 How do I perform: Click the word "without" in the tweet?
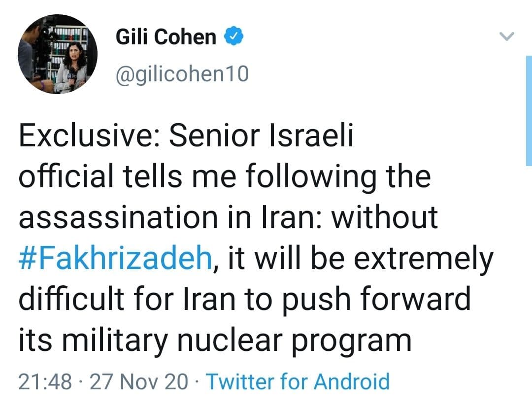(385, 217)
